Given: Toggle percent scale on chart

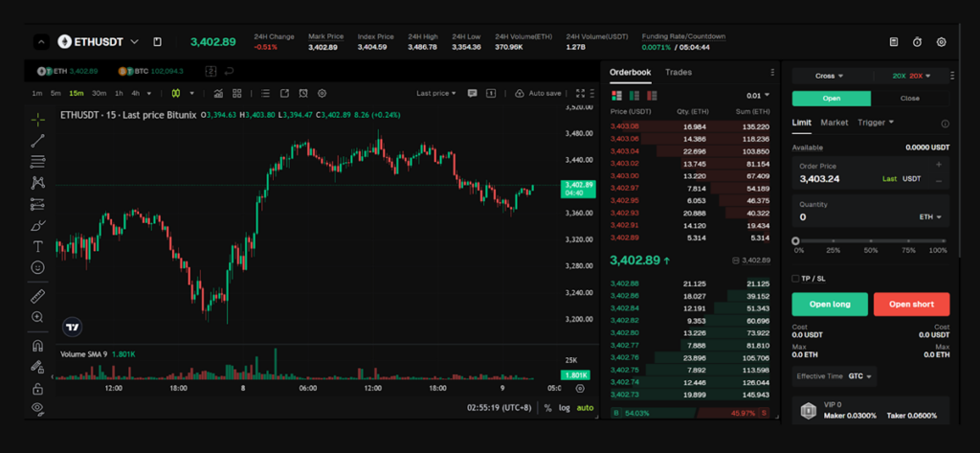Looking at the screenshot, I should tap(547, 407).
